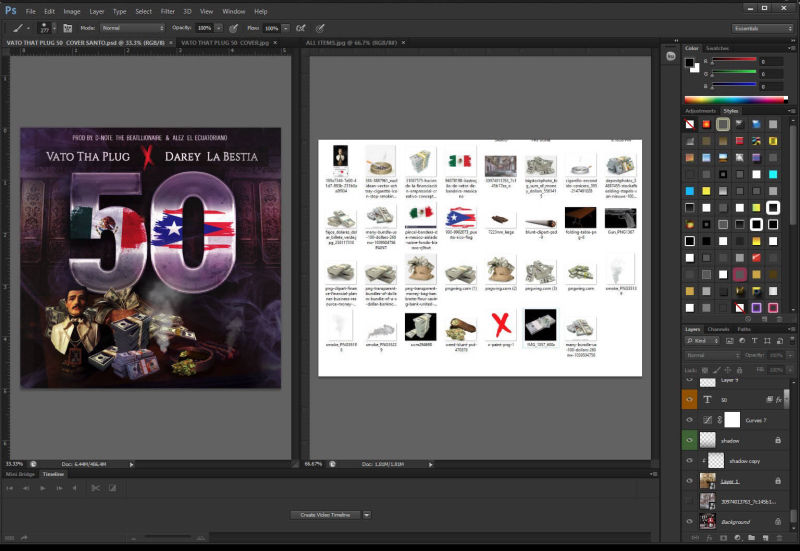Filter layers by type layers icon

tap(754, 340)
